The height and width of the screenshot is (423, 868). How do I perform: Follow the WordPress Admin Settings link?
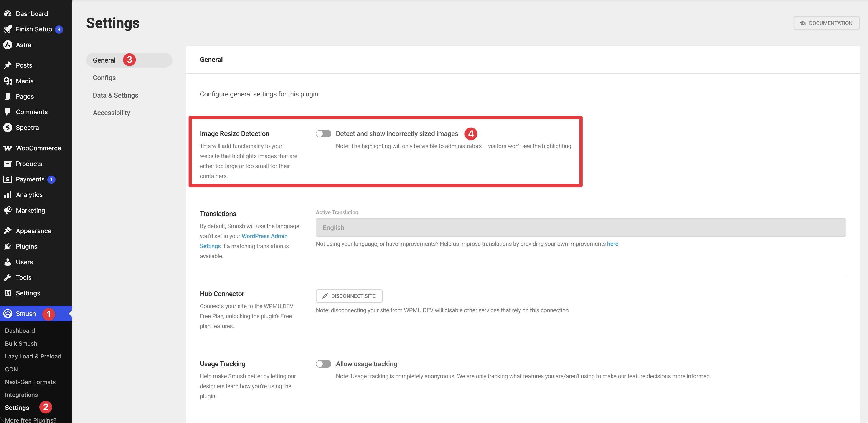coord(264,236)
